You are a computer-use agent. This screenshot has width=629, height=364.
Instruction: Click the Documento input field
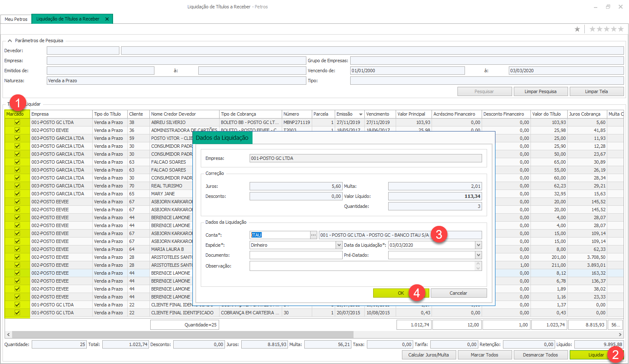pyautogui.click(x=296, y=255)
